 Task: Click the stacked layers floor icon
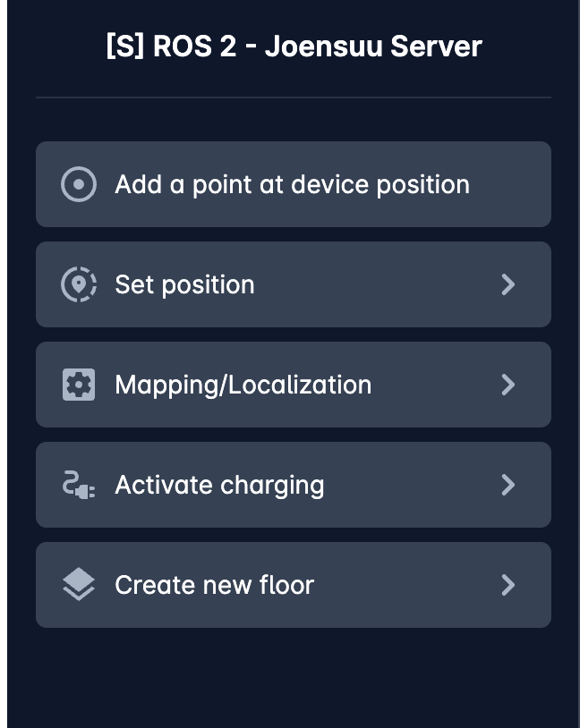click(x=79, y=585)
